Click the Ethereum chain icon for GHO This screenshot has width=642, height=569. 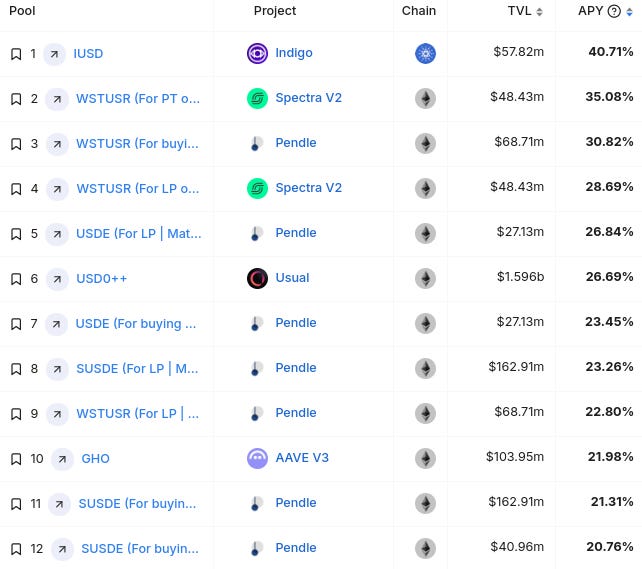[425, 458]
